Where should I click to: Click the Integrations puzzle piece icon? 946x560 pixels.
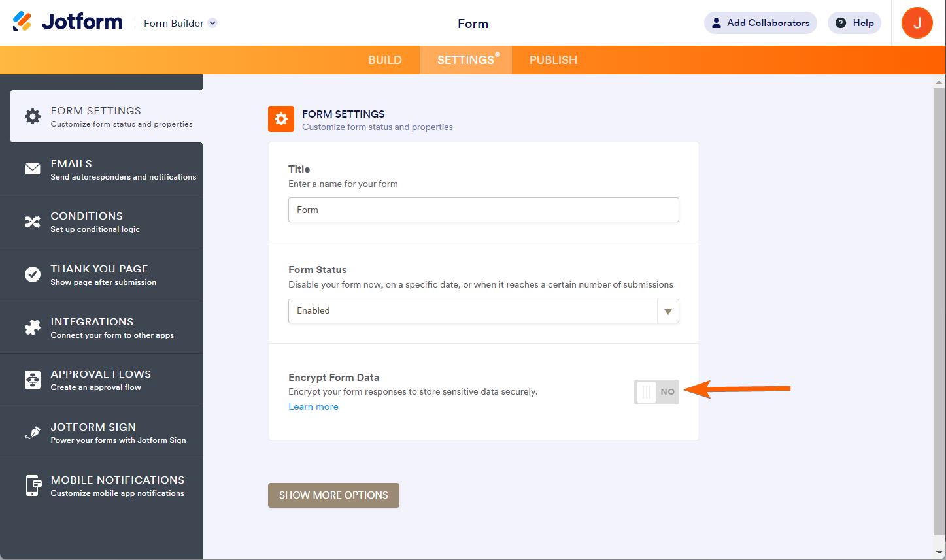click(33, 327)
